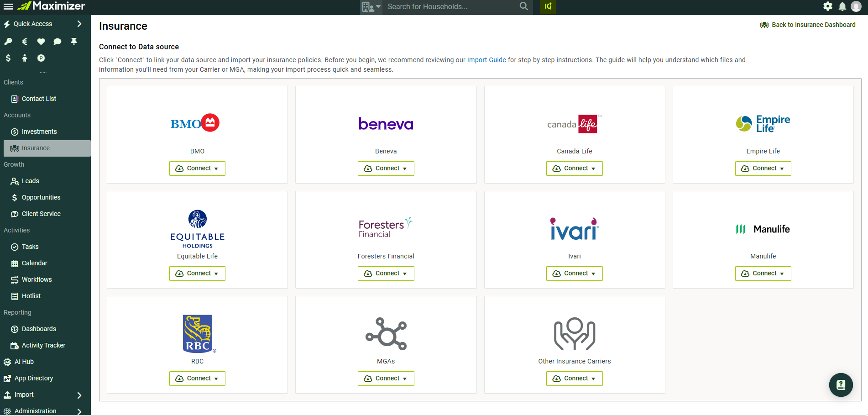The width and height of the screenshot is (868, 416).
Task: Click the person figure quick access icon
Action: click(x=25, y=58)
